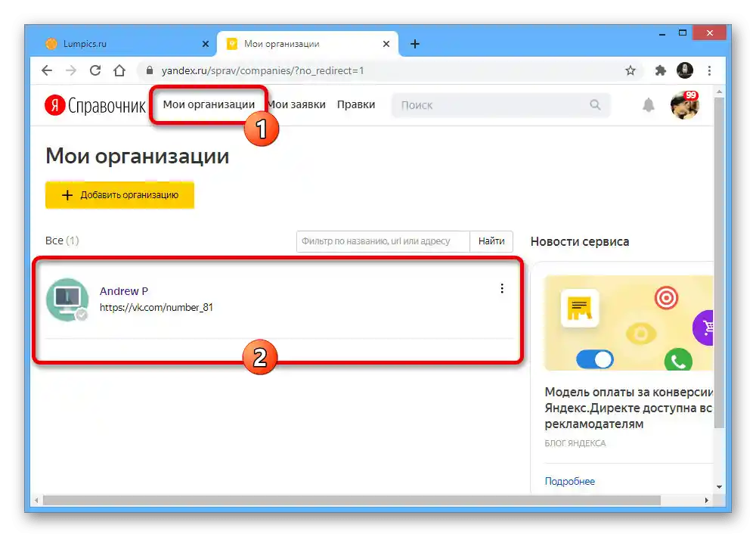Click the filter by name, url or address field
This screenshot has width=756, height=537.
[383, 241]
